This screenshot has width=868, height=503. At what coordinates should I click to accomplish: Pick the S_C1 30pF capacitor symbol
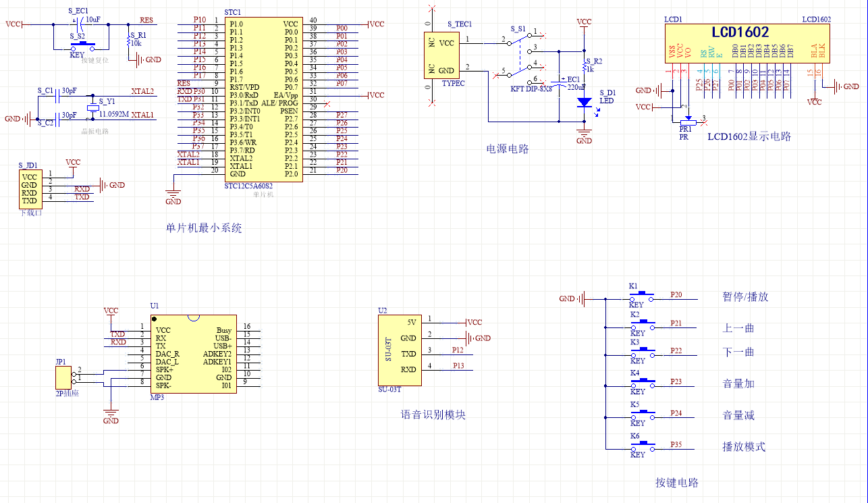(57, 97)
